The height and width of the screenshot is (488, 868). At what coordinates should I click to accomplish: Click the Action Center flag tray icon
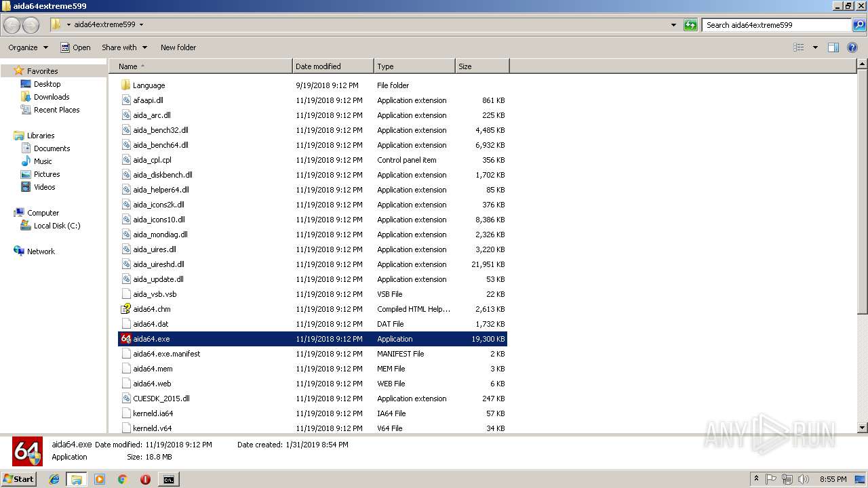(771, 479)
